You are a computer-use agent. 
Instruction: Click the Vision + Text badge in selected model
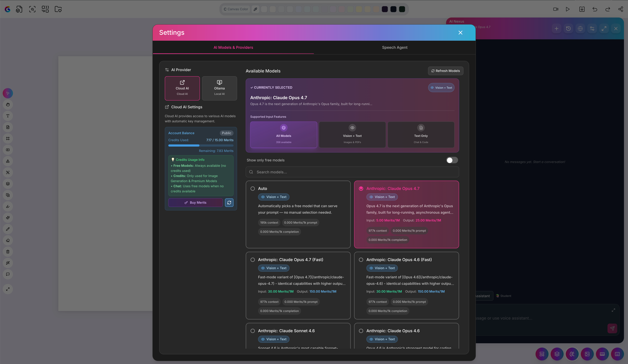coord(441,88)
